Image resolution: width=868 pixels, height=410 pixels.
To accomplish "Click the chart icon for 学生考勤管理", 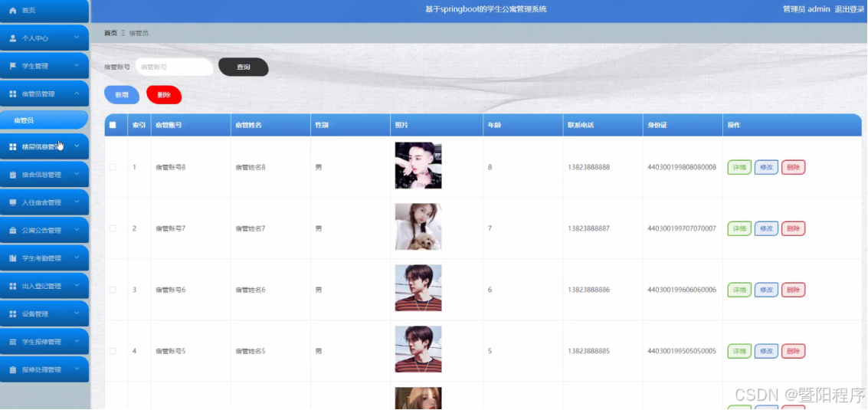I will coord(13,258).
